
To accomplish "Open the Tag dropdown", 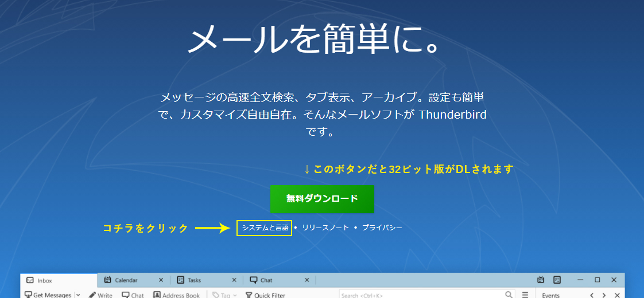I will 224,295.
